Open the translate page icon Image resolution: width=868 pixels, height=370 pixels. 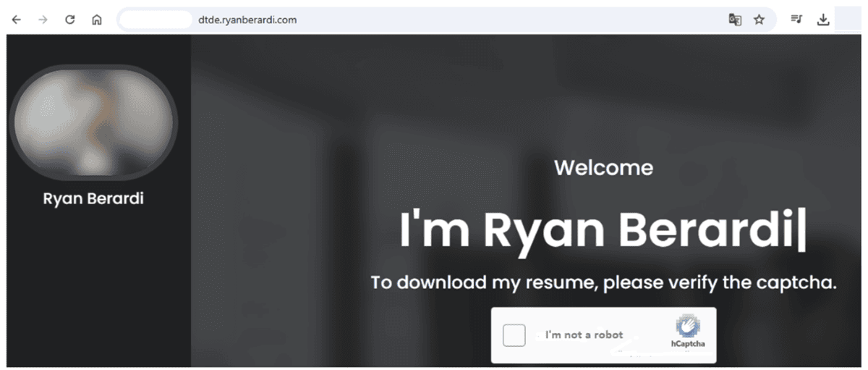click(x=735, y=20)
